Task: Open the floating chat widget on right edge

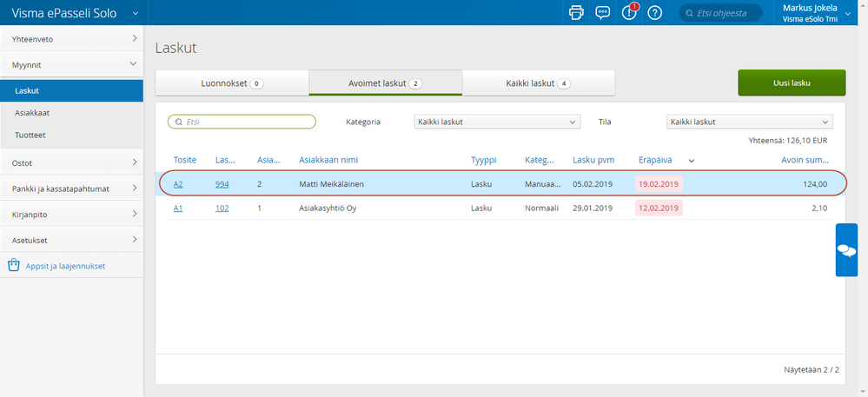Action: (x=846, y=250)
